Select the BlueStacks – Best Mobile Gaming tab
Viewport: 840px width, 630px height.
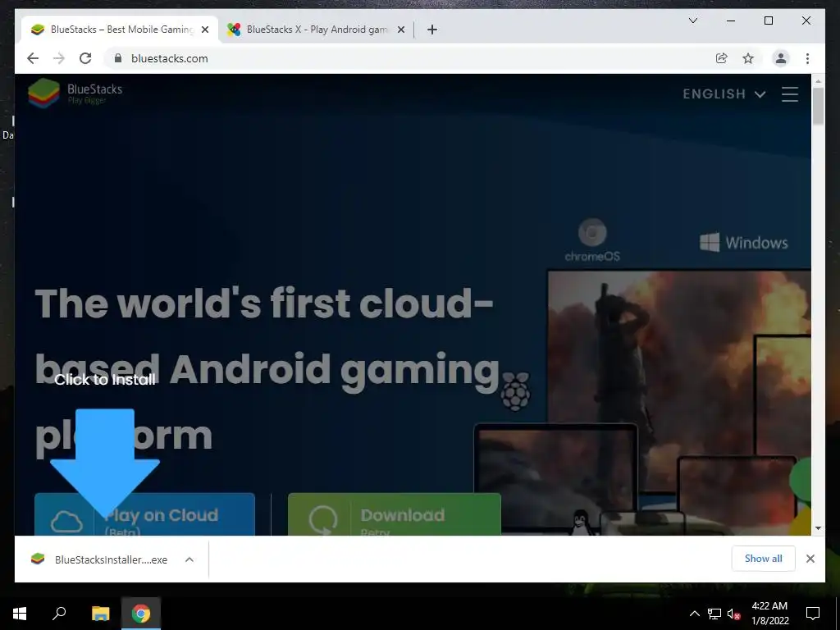pyautogui.click(x=120, y=30)
